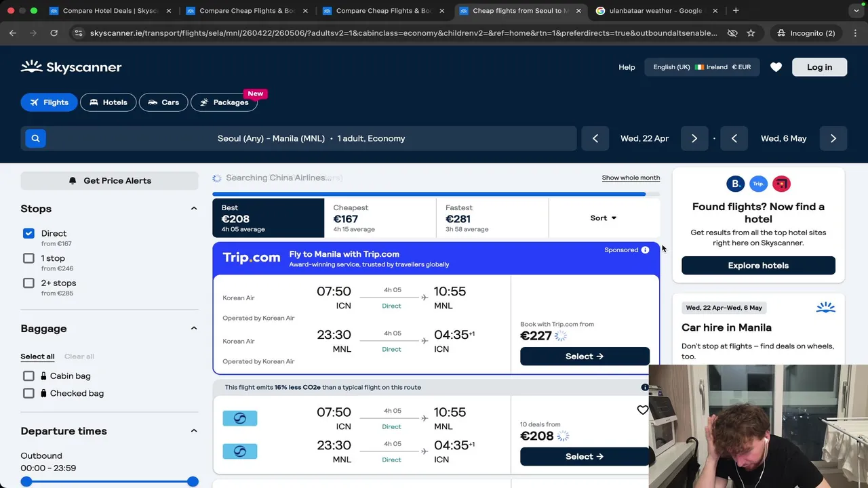Check the Cabin bag checkbox
Screen dimensions: 868x488
(28, 375)
